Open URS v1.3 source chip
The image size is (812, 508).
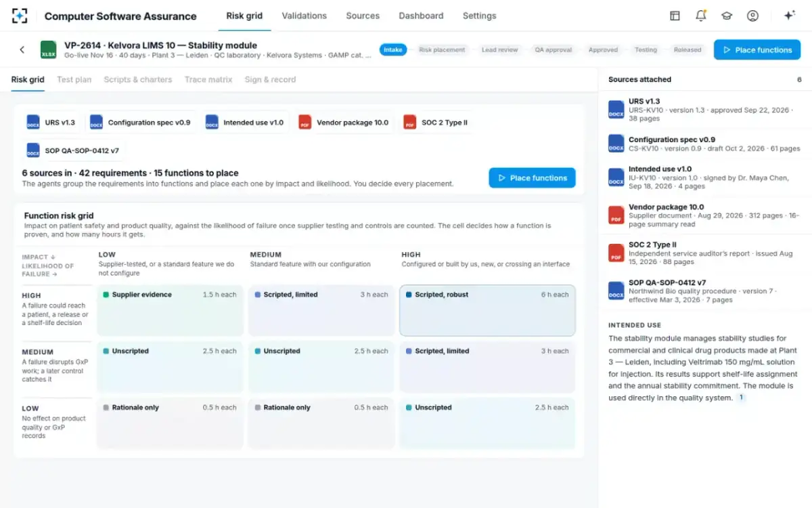[x=51, y=123]
